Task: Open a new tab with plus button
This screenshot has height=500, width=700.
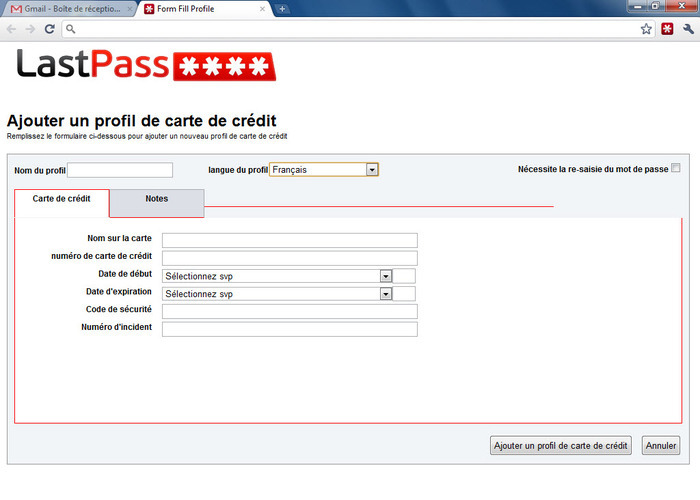Action: pos(282,8)
